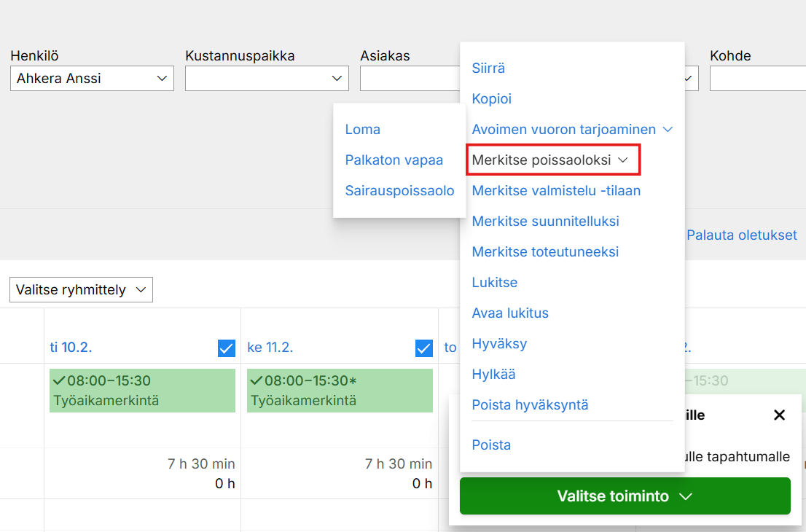Screen dimensions: 806x532
Task: Open ti 10.2. Työaikamerkintä entry
Action: (142, 391)
